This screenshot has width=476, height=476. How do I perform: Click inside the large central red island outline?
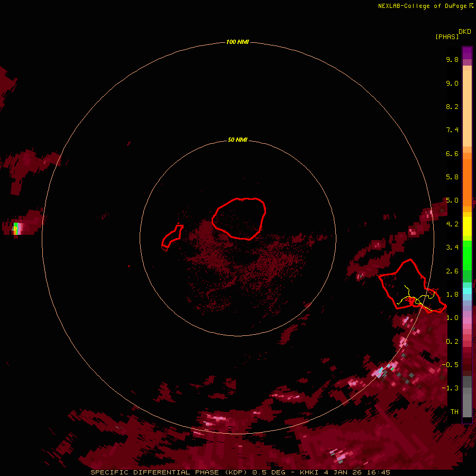[240, 218]
